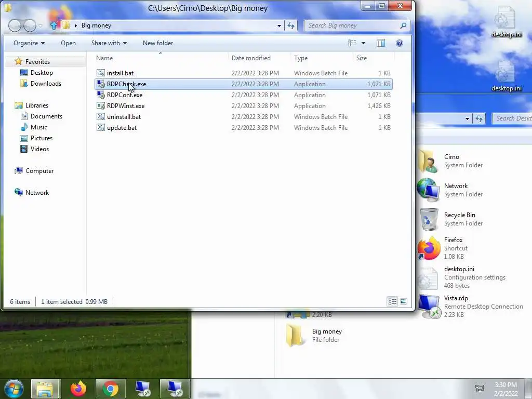Open Downloads in navigation pane
Screen dimensions: 532x399
[46, 84]
